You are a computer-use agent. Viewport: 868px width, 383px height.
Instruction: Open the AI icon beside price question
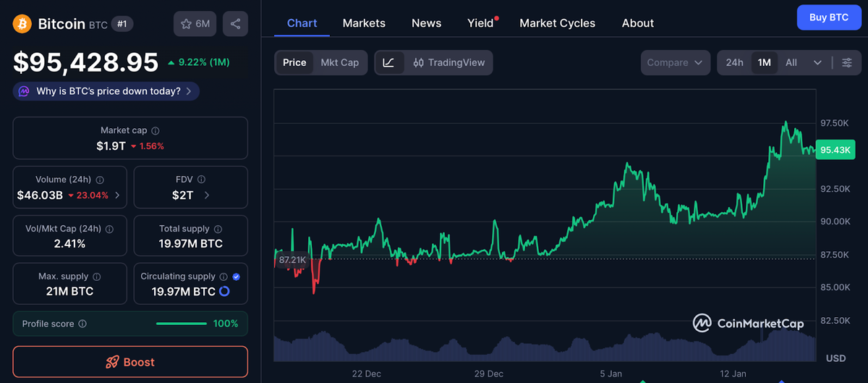pos(24,91)
